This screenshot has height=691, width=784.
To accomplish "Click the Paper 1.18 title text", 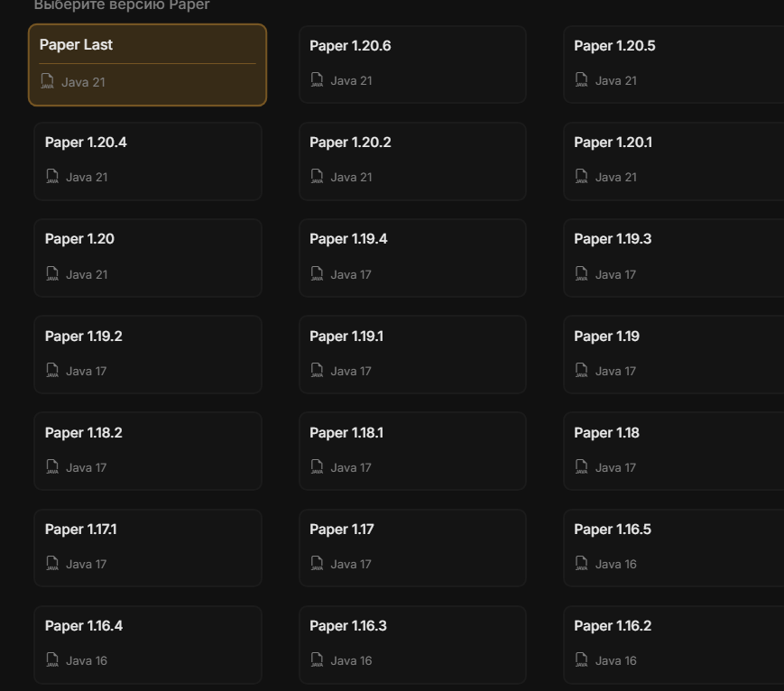I will (606, 433).
